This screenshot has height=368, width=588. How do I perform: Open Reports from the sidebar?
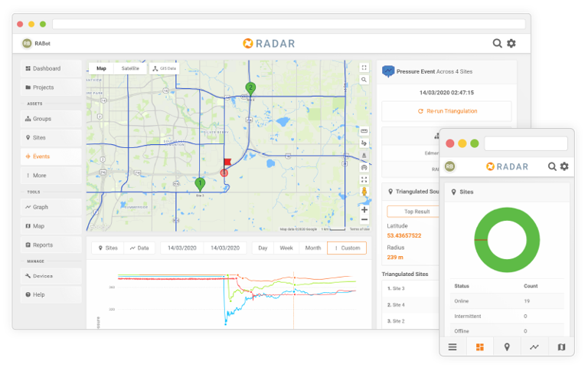tap(51, 245)
